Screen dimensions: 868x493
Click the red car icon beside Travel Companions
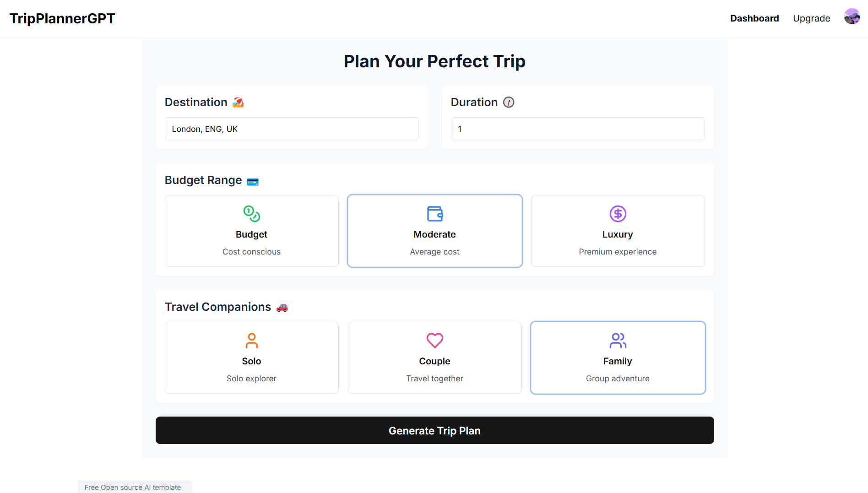tap(282, 308)
